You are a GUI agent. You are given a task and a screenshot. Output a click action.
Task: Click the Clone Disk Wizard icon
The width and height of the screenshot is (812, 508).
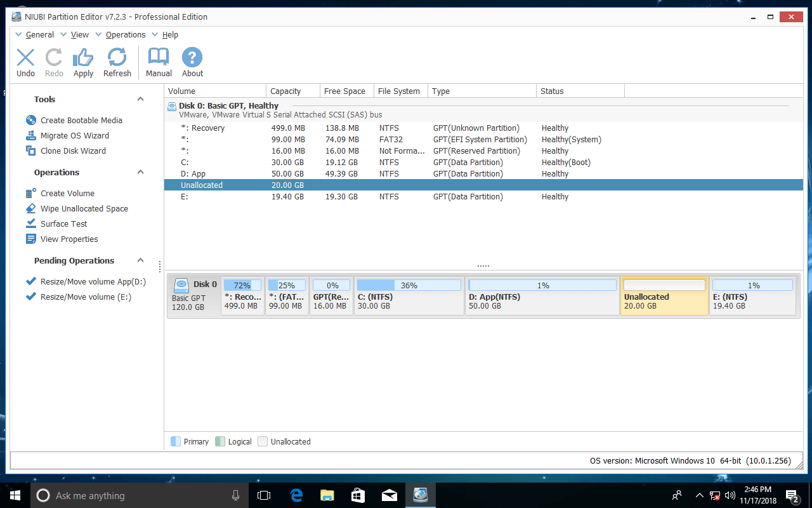point(30,150)
